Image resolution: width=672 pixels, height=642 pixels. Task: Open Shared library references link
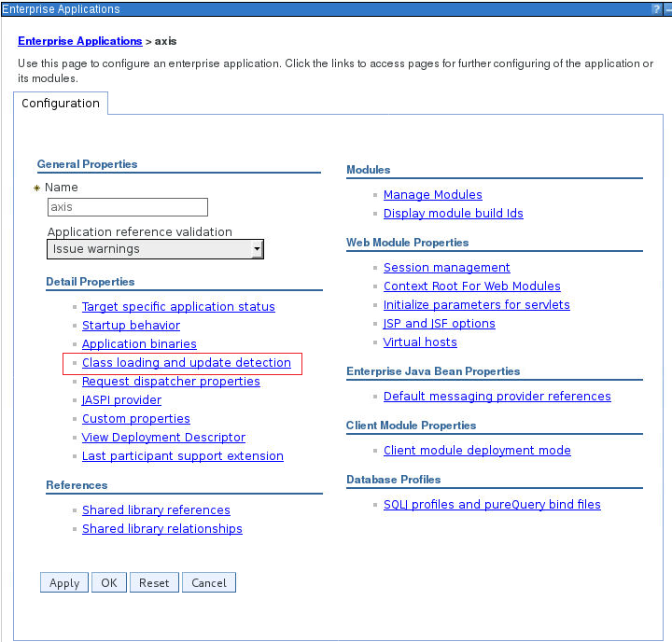click(156, 510)
